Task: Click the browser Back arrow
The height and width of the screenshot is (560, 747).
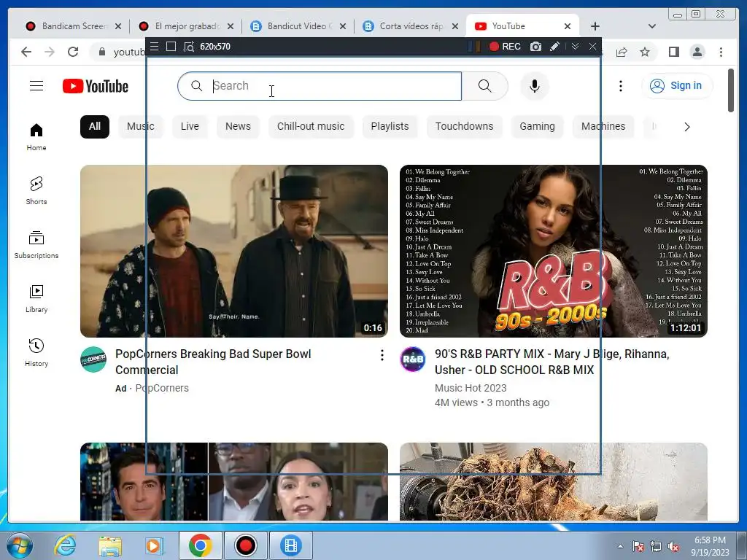Action: coord(26,52)
